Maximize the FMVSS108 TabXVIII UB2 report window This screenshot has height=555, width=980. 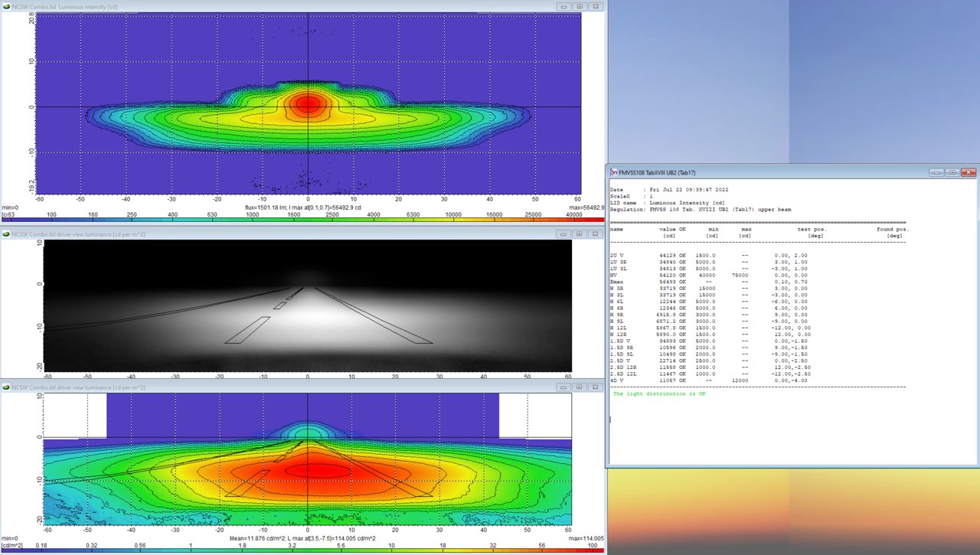(952, 172)
